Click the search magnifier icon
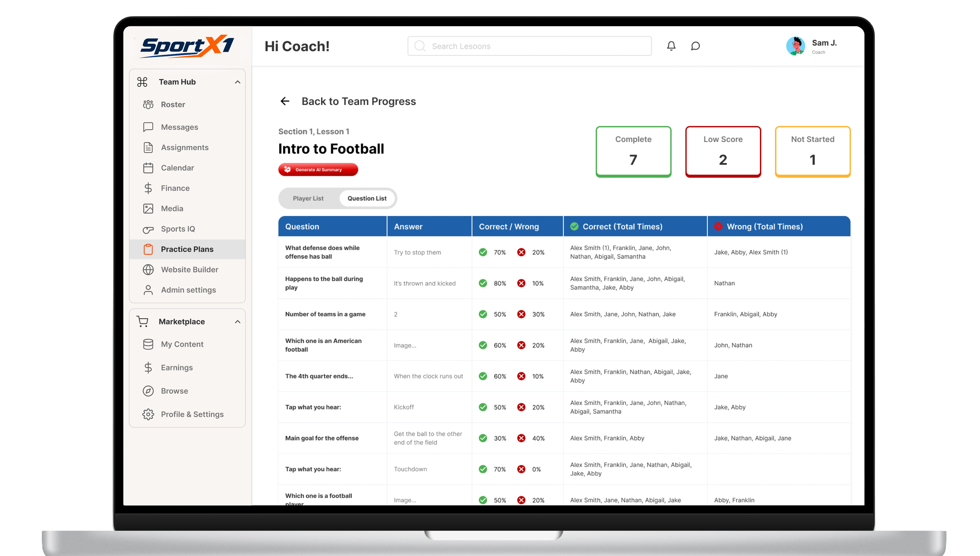 click(420, 46)
